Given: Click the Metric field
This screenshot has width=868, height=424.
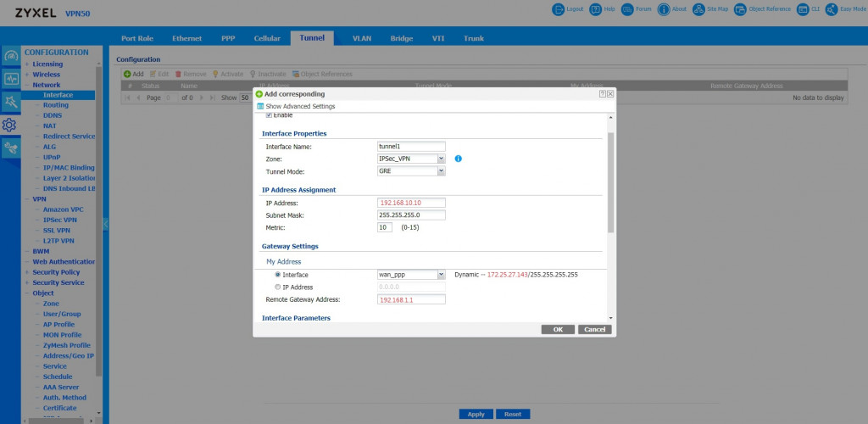Looking at the screenshot, I should [385, 227].
